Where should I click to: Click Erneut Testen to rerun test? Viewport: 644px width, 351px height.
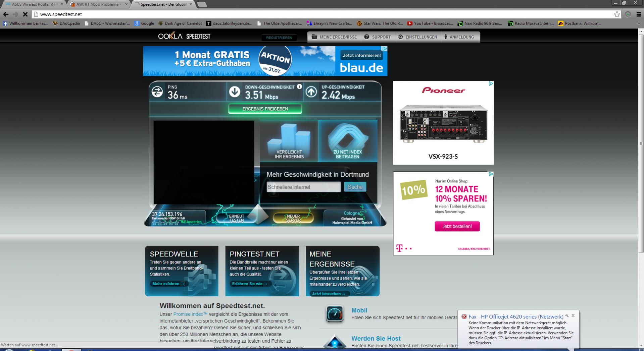237,218
